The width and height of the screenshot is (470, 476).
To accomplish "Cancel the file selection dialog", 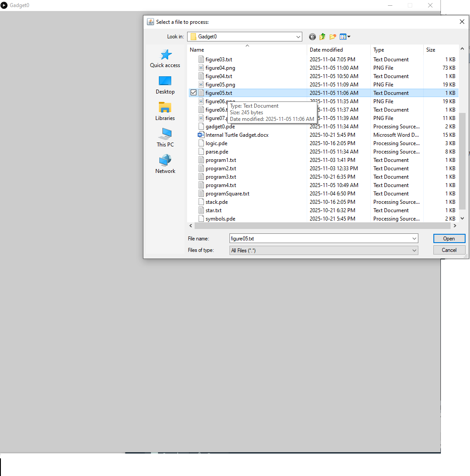I will (449, 250).
